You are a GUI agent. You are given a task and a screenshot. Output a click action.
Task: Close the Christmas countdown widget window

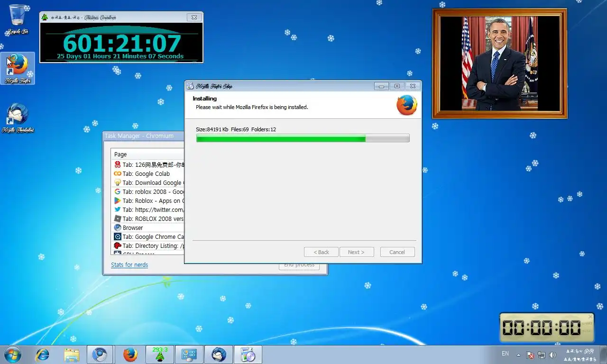click(193, 17)
